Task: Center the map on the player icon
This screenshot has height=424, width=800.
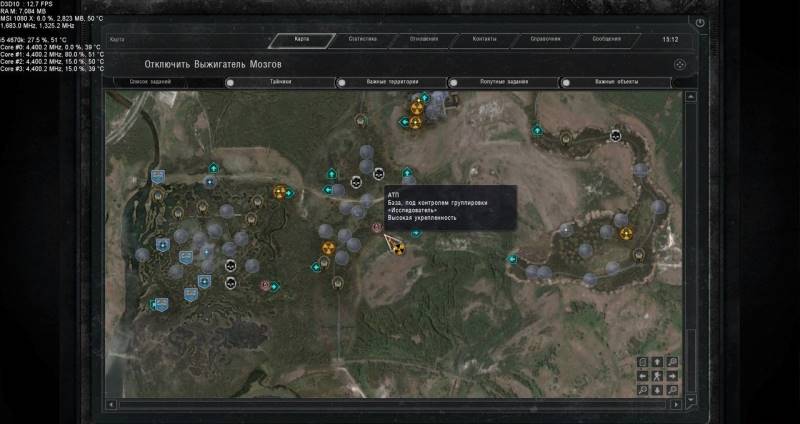Action: [657, 377]
